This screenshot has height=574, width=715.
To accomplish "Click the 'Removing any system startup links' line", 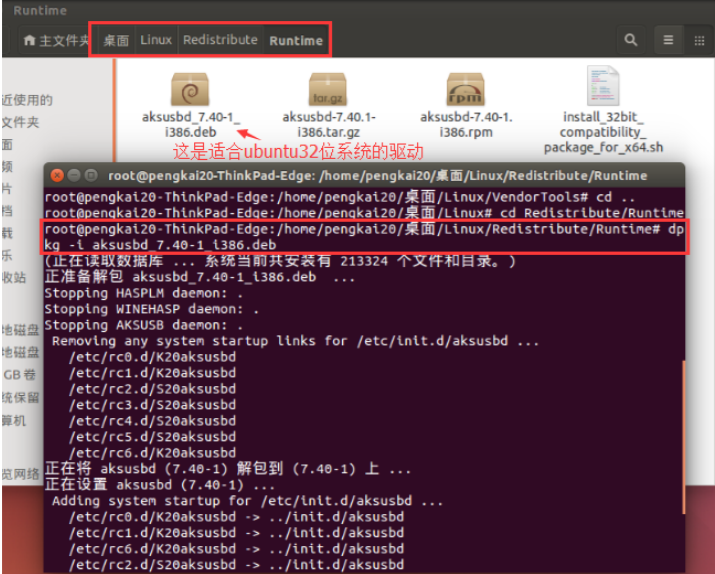I will pyautogui.click(x=295, y=341).
